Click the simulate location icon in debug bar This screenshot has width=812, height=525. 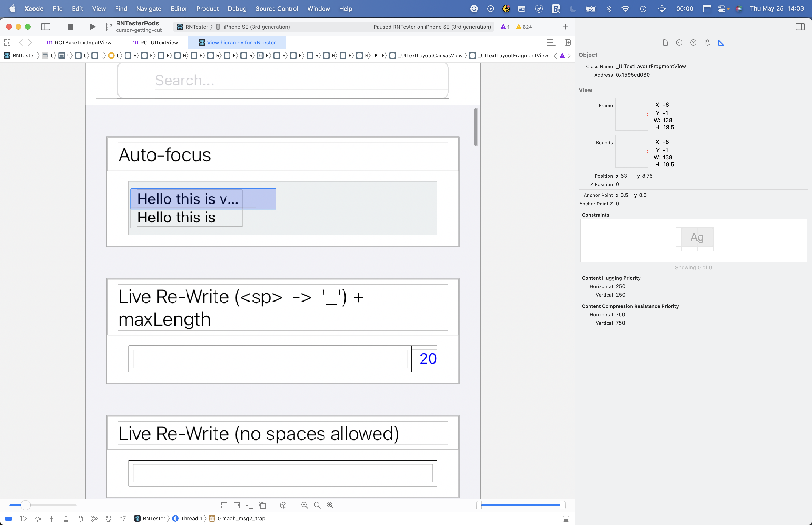pos(123,518)
